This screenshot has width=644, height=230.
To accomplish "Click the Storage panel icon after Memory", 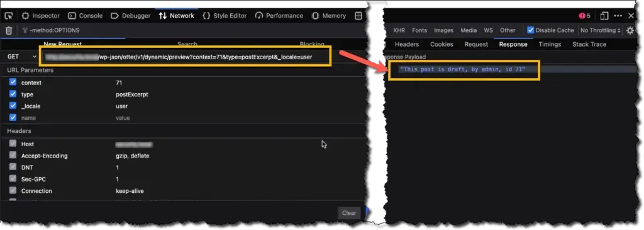I will [358, 16].
